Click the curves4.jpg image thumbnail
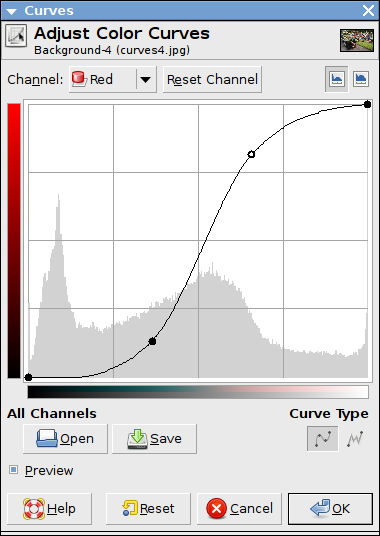This screenshot has height=536, width=380. click(x=357, y=40)
